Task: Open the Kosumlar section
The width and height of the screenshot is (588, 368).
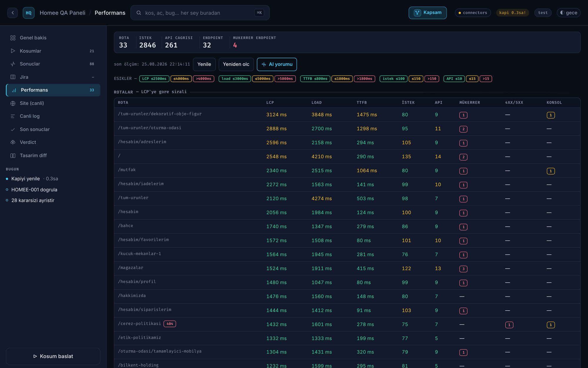Action: 53,51
